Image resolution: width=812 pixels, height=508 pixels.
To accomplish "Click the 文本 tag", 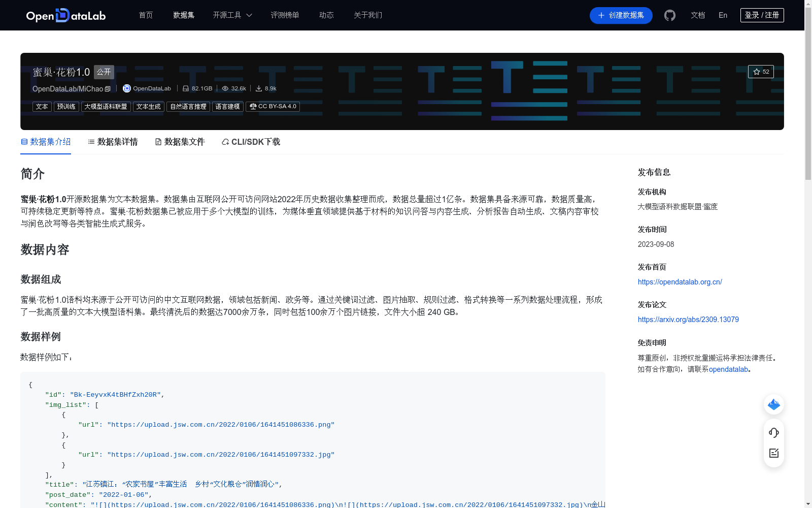I will tap(42, 107).
